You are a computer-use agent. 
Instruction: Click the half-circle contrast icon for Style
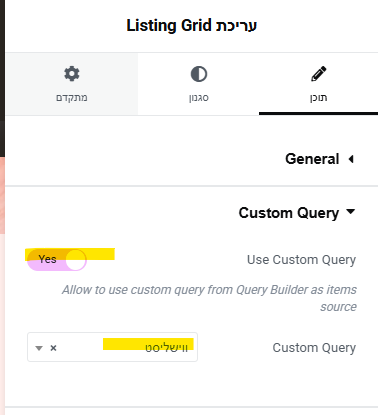point(199,74)
